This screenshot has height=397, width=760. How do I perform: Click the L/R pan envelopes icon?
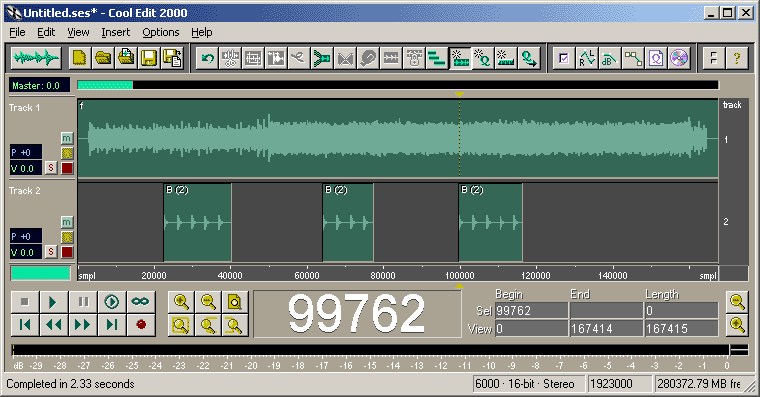pos(587,58)
